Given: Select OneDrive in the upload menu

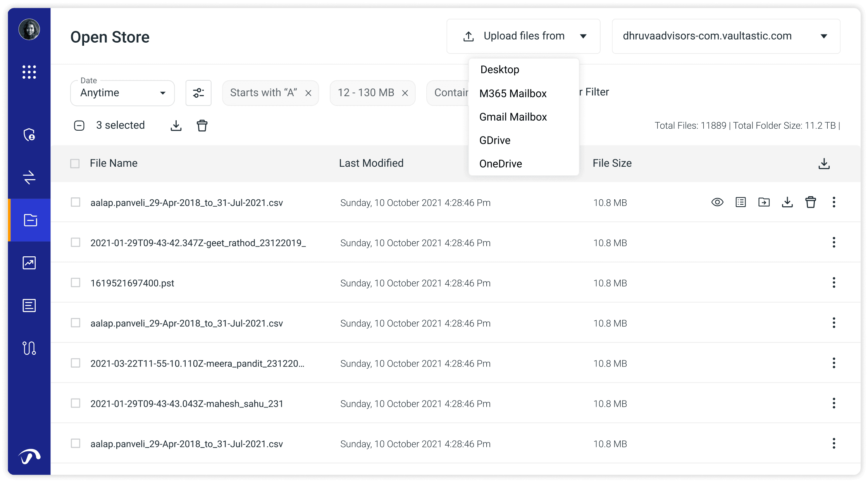Looking at the screenshot, I should point(500,164).
